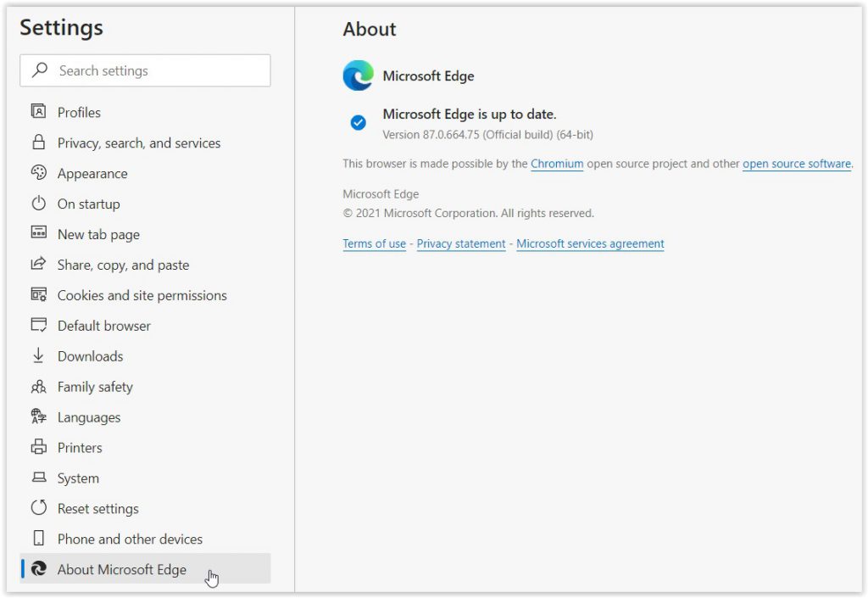The image size is (868, 598).
Task: Click the Printers icon
Action: [x=38, y=447]
